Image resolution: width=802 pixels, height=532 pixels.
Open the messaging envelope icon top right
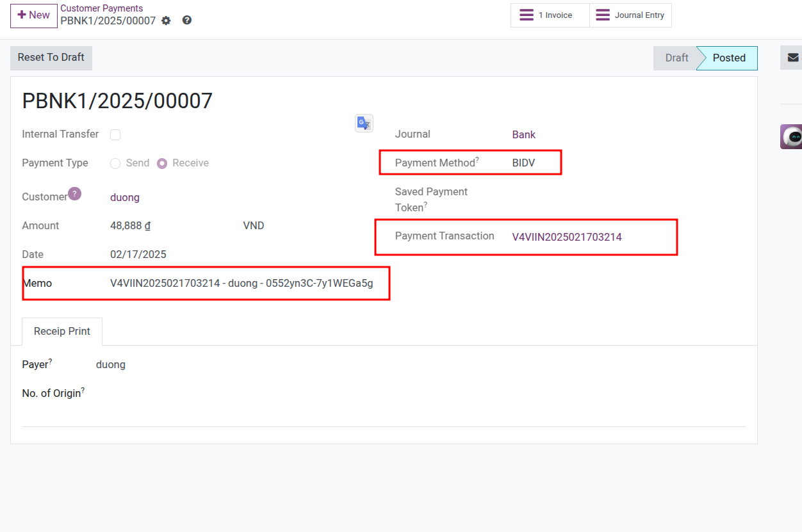click(792, 58)
